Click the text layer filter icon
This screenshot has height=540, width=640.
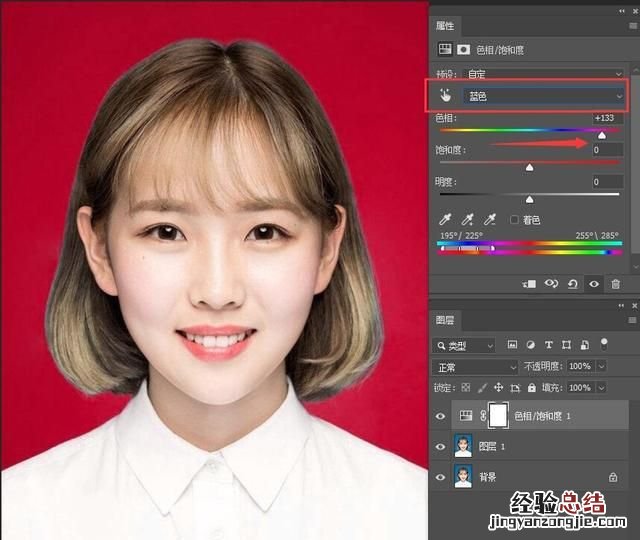click(549, 345)
